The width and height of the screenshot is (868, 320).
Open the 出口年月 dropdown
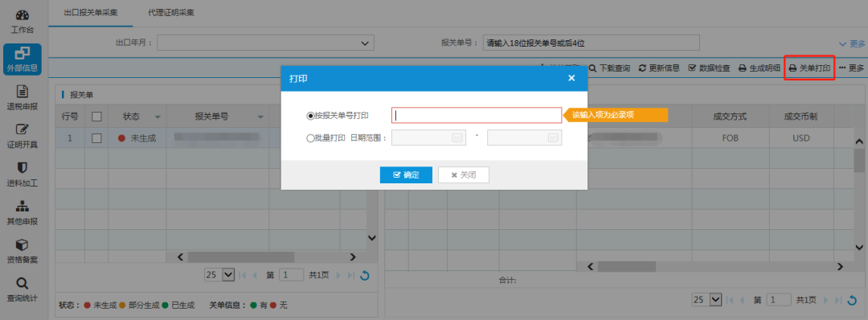[266, 43]
